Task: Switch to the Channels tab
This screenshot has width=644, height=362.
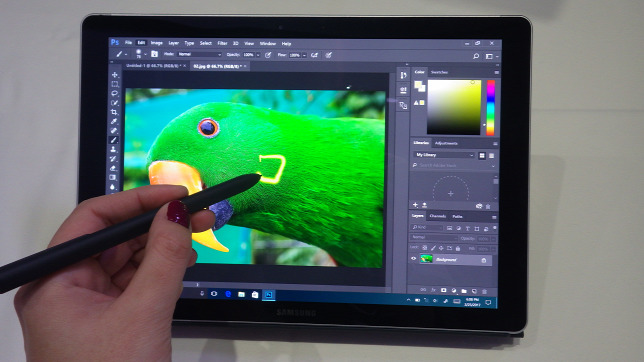Action: [437, 216]
